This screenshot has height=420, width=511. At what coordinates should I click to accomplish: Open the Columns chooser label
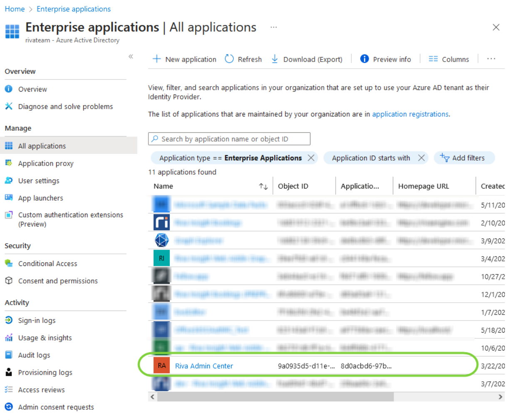[x=455, y=59]
